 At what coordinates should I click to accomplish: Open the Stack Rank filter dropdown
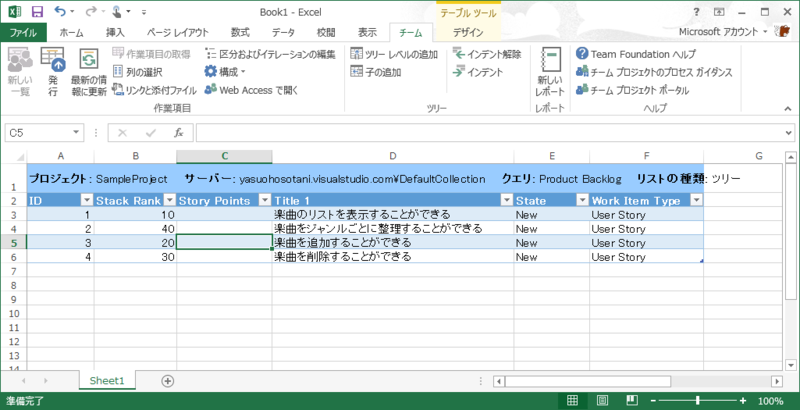(170, 200)
